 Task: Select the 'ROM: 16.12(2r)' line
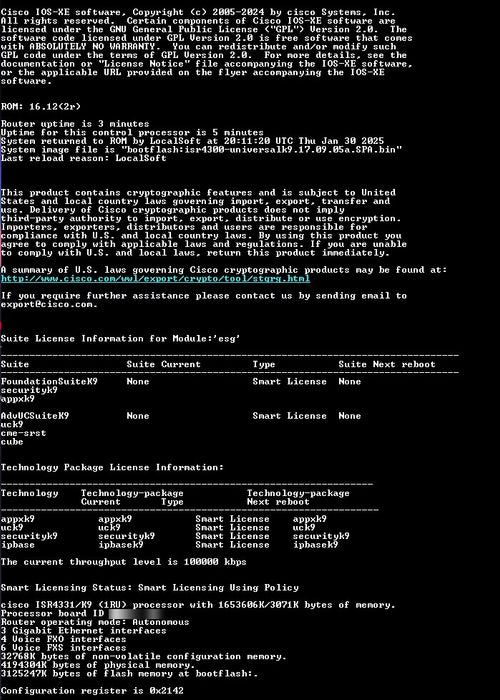(x=41, y=107)
